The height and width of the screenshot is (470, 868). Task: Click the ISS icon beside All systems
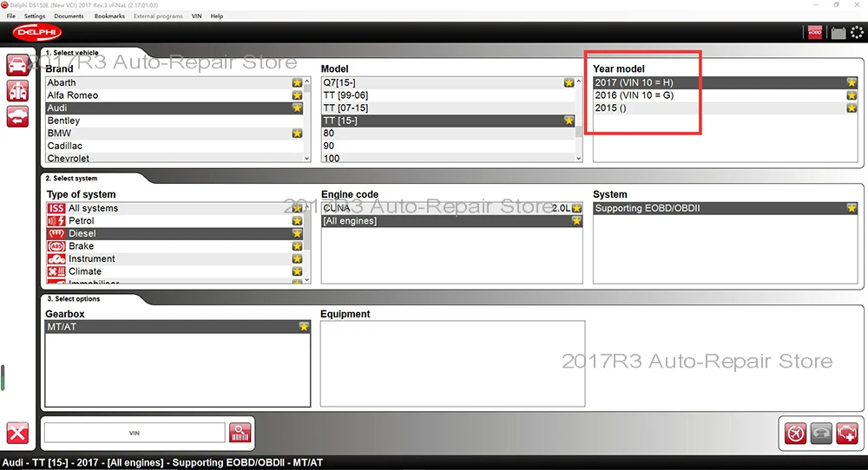pyautogui.click(x=56, y=208)
